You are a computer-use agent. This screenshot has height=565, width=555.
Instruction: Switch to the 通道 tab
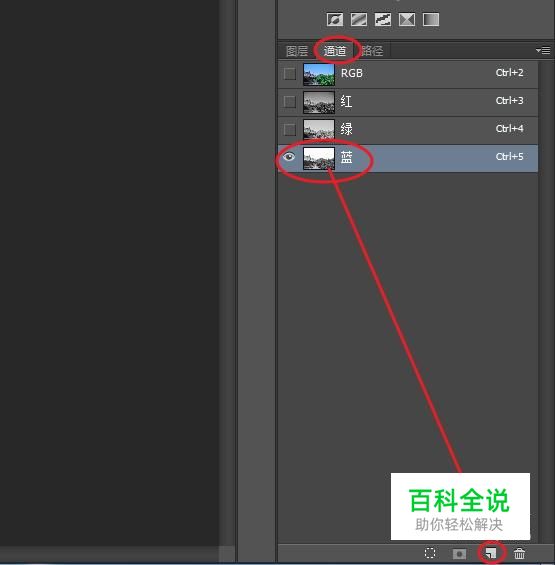tap(335, 51)
